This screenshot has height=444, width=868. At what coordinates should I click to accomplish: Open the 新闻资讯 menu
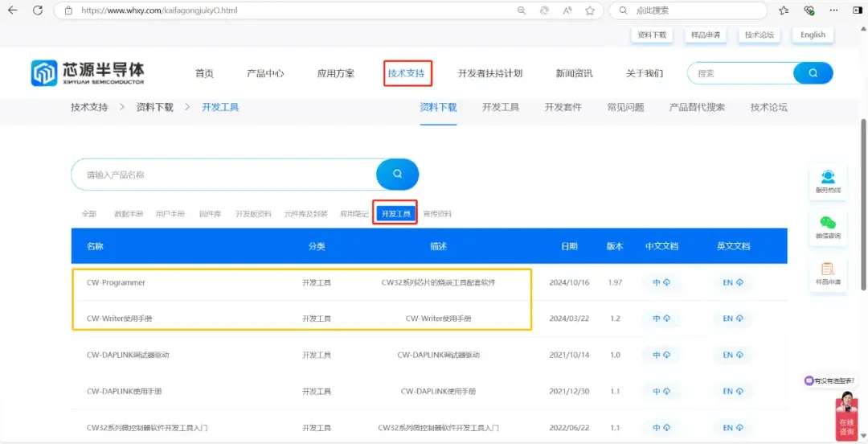tap(574, 73)
